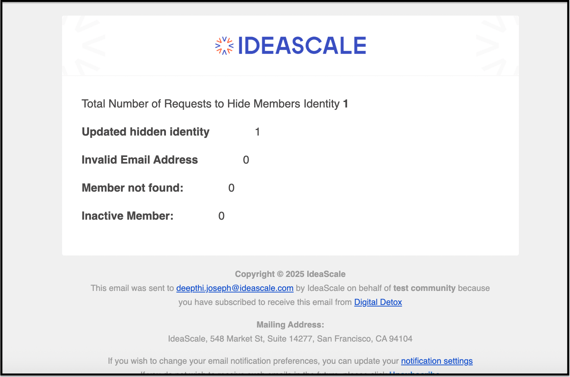Click the IDEASCALE wordmark in header

tap(302, 46)
